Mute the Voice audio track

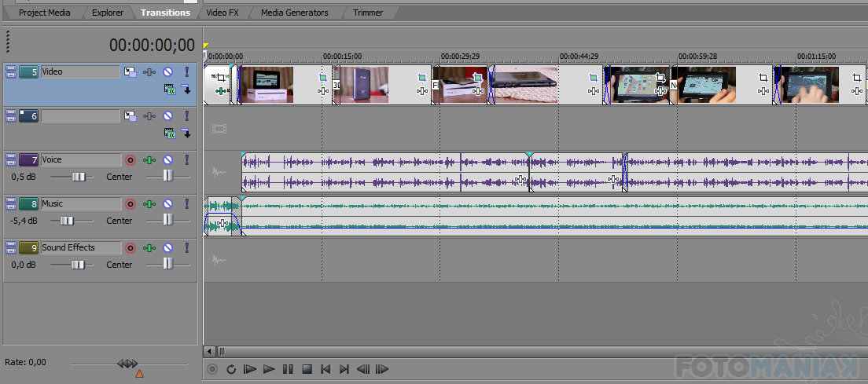click(x=167, y=160)
